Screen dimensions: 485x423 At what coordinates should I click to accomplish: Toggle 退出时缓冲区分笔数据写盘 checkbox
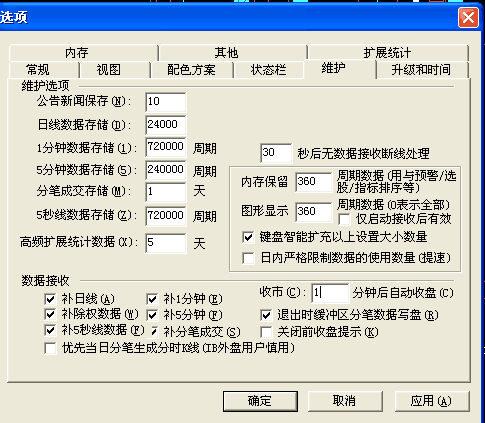pyautogui.click(x=266, y=315)
